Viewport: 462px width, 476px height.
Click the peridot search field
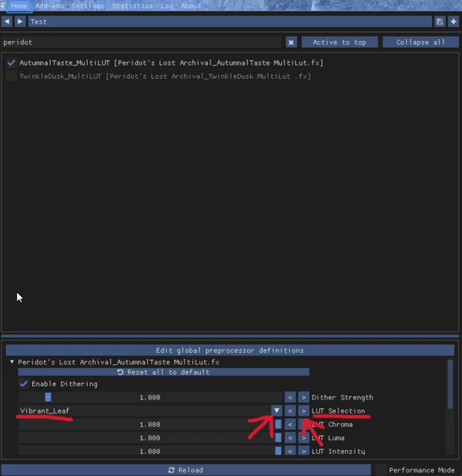pos(141,42)
